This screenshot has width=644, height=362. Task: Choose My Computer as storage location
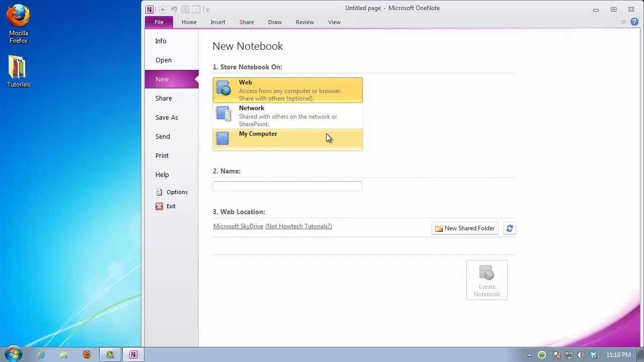coord(287,140)
